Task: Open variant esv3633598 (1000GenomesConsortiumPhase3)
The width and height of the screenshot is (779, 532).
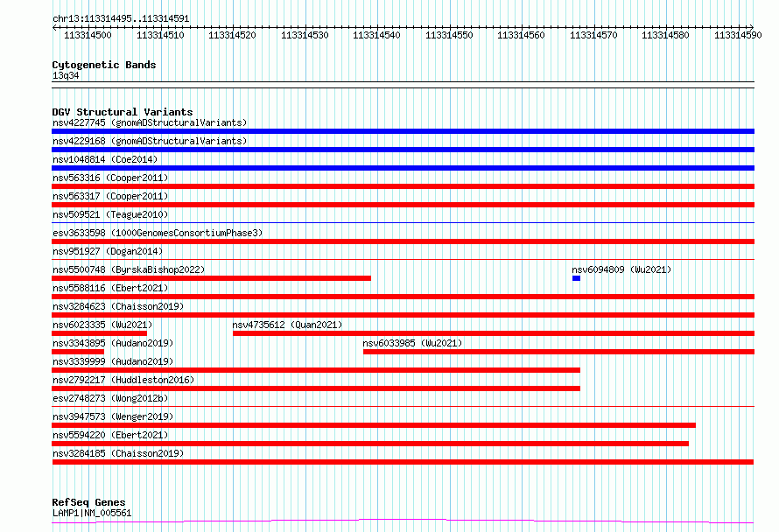Action: [158, 233]
